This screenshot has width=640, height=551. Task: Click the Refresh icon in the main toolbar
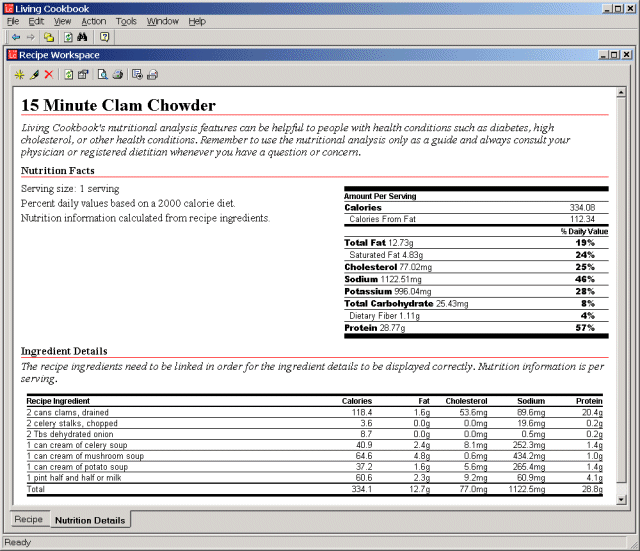point(68,37)
